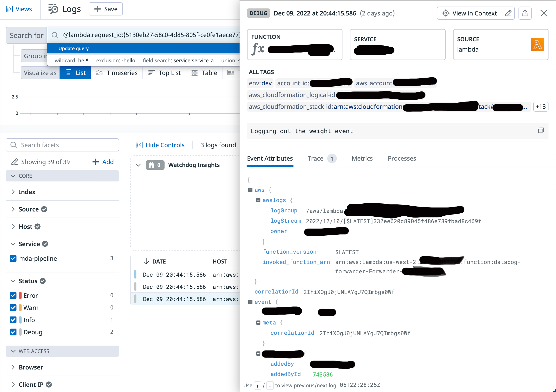Collapse the awslogs JSON node

tap(258, 200)
